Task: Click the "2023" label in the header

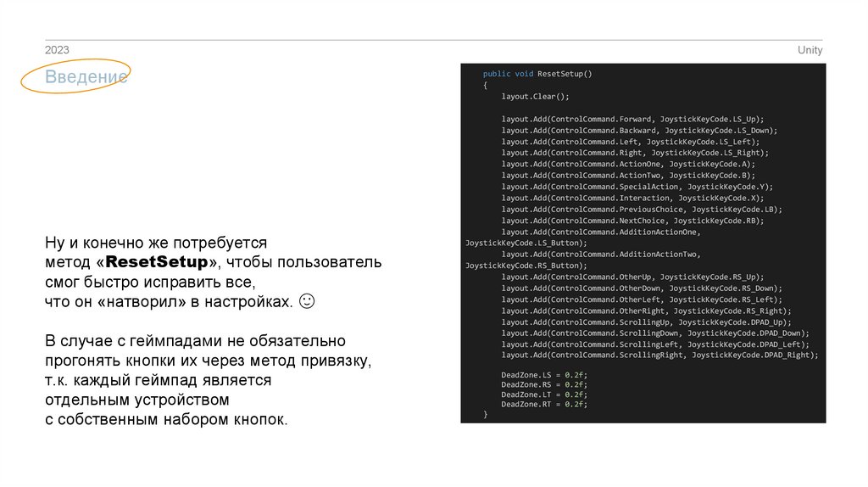Action: pos(57,50)
